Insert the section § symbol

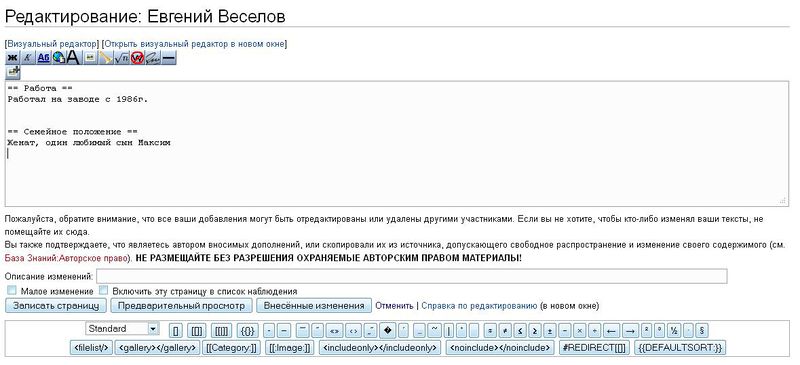click(702, 331)
